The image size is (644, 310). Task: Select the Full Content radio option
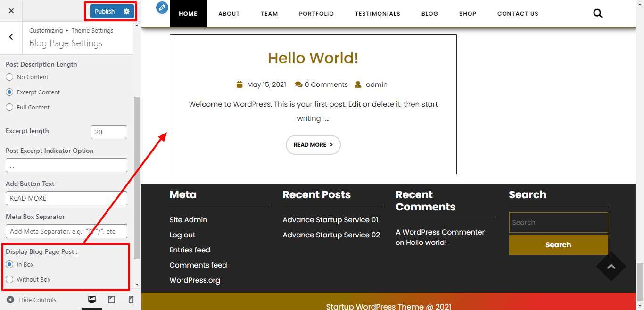(x=9, y=107)
